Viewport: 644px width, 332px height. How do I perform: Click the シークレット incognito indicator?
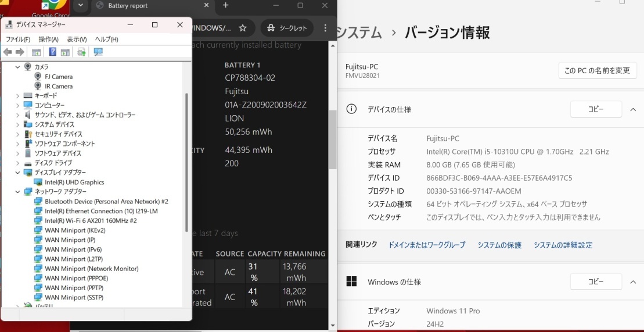pos(287,28)
